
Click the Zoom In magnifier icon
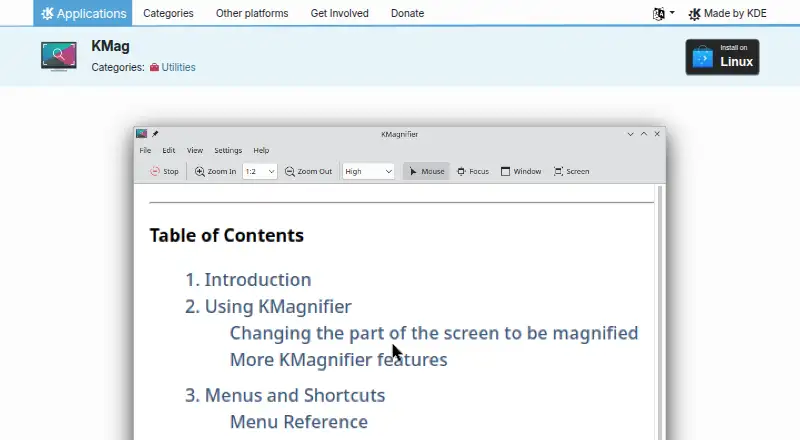point(199,172)
